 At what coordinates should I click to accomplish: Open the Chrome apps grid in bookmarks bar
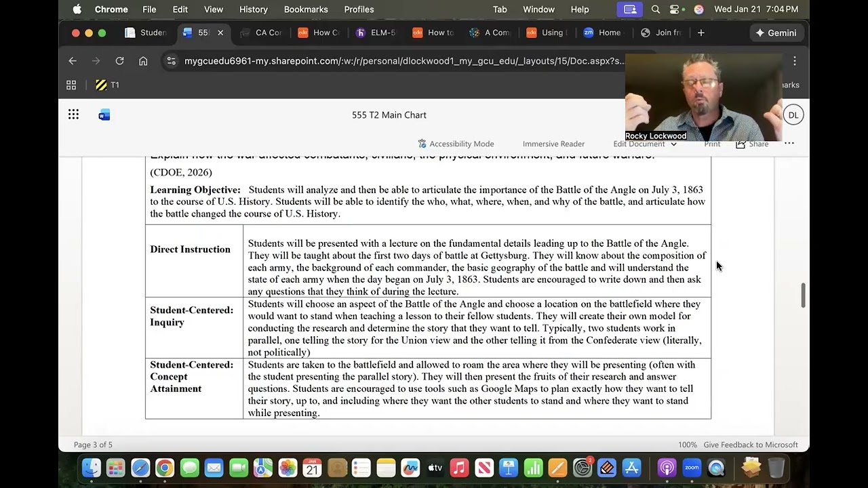point(71,85)
